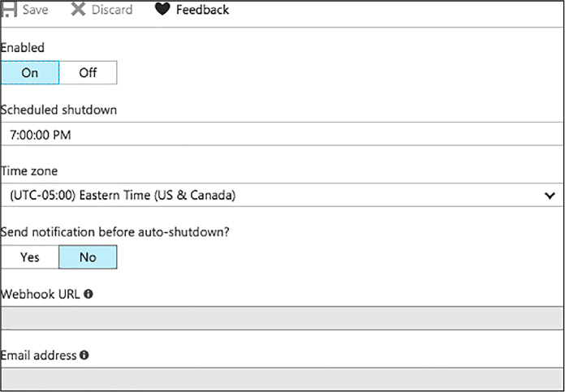This screenshot has height=392, width=565.
Task: Click the Save toolbar label
Action: pyautogui.click(x=36, y=10)
